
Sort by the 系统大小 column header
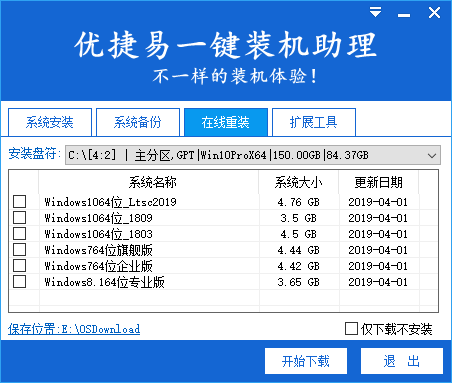click(298, 182)
